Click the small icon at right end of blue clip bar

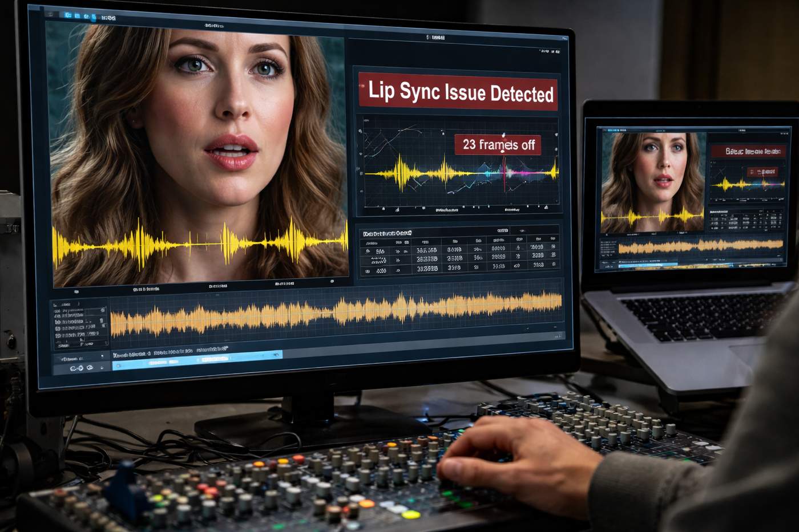[x=276, y=355]
